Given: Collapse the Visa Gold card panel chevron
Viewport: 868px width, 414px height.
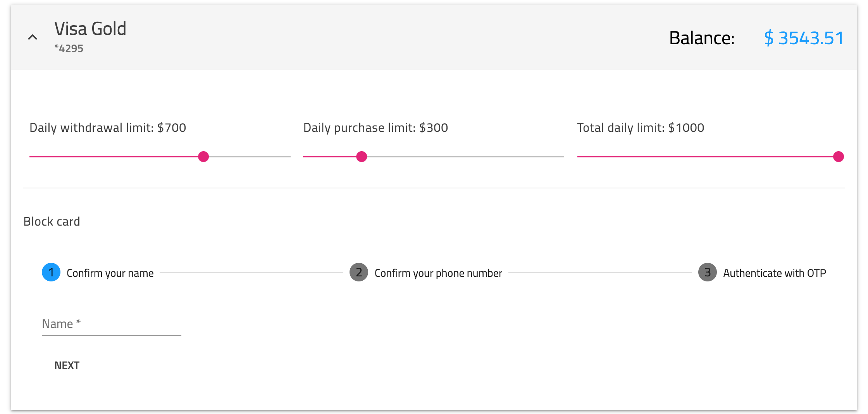Looking at the screenshot, I should (33, 38).
